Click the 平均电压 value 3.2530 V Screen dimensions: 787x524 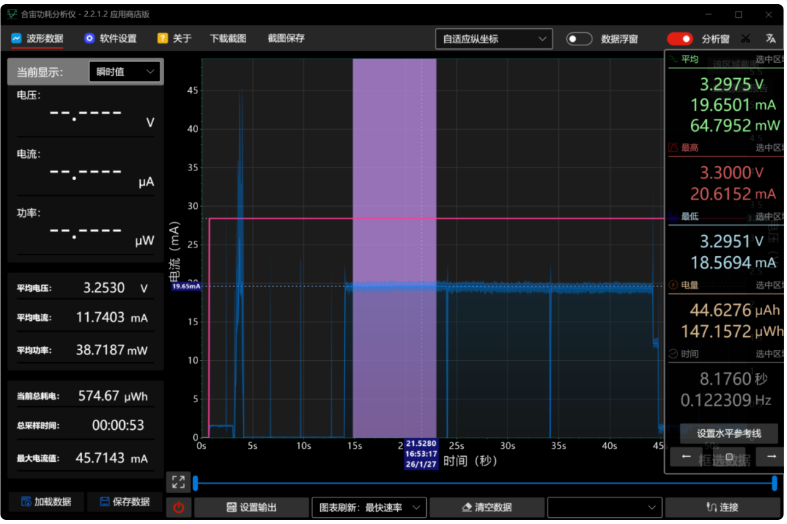point(115,288)
